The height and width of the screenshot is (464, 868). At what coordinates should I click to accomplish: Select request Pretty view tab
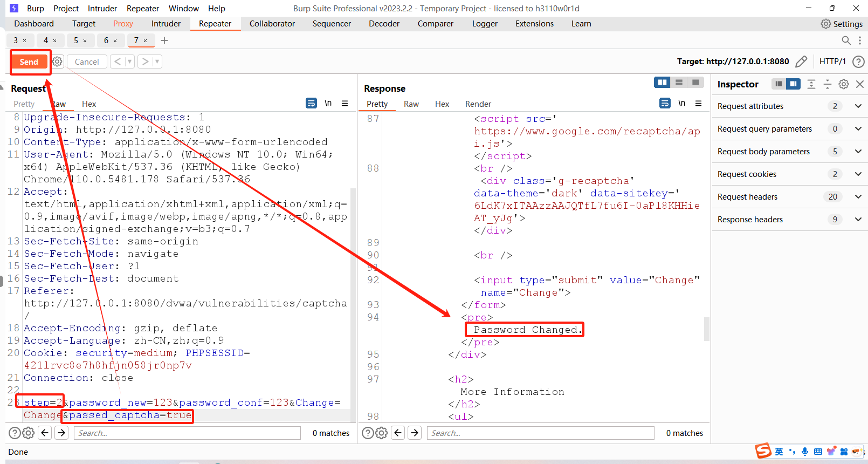tap(24, 104)
